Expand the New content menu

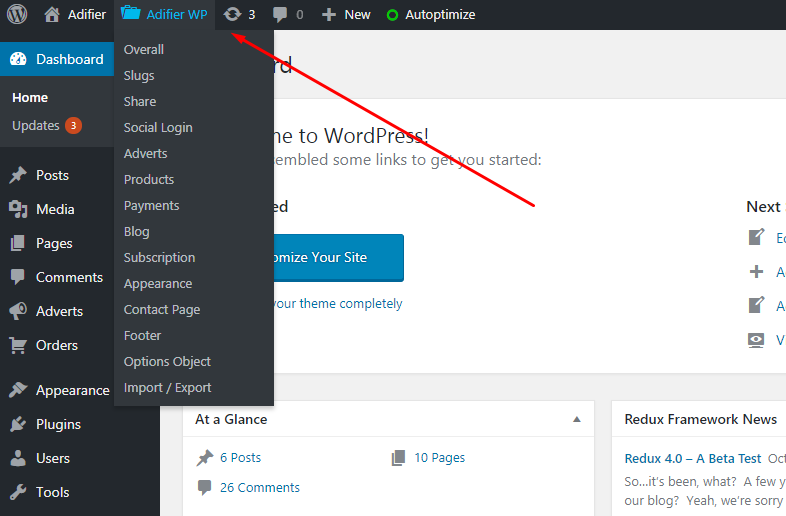point(346,14)
